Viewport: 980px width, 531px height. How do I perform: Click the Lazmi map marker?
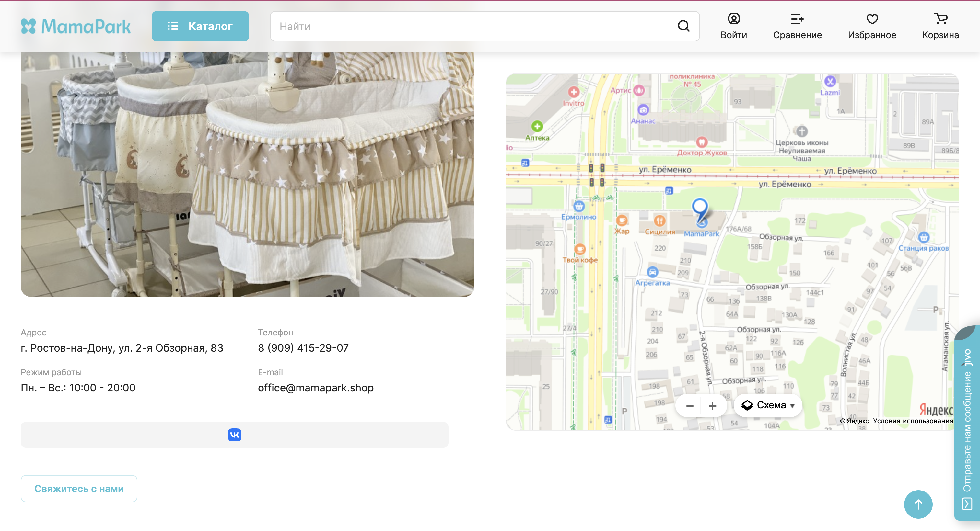(x=830, y=81)
